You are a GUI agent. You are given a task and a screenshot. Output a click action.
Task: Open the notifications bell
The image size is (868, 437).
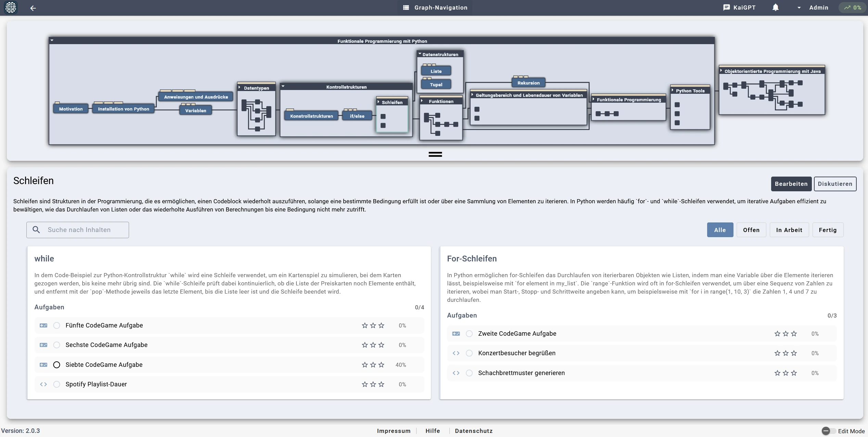click(776, 8)
